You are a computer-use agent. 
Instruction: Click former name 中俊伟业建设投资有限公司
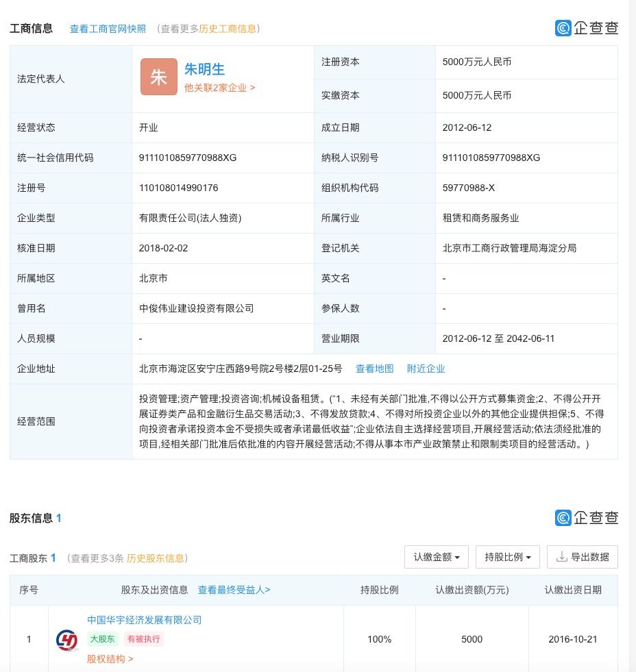click(197, 308)
